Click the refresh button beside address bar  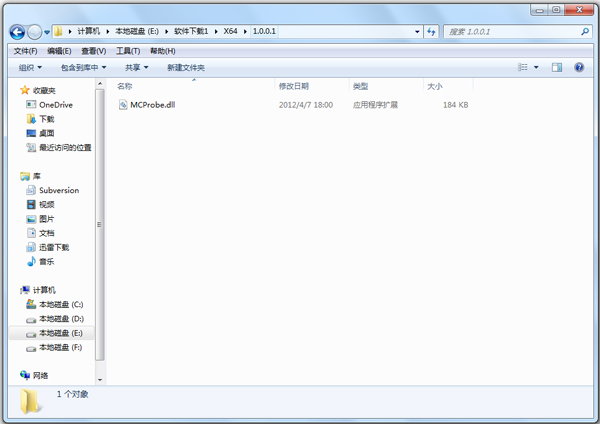431,32
